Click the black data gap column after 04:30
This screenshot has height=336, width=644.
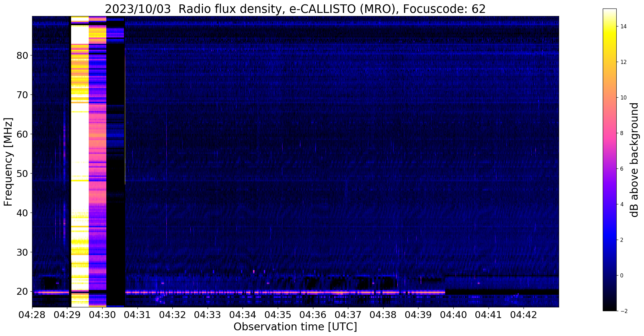coord(115,162)
